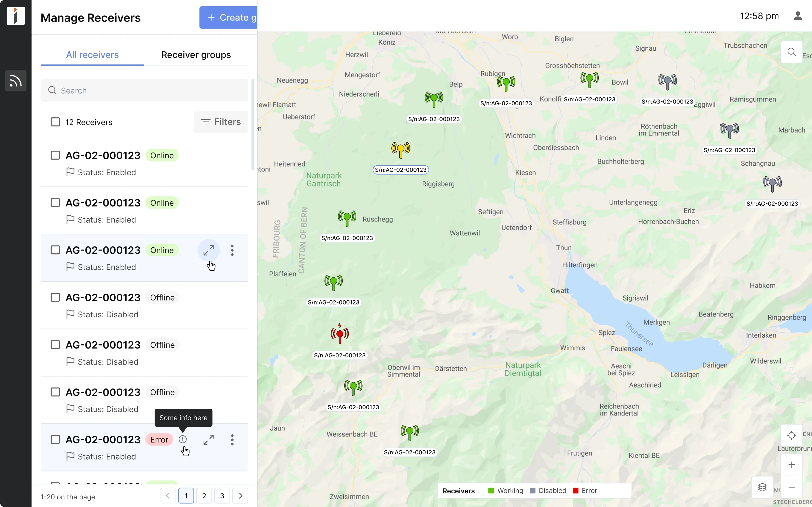Image resolution: width=812 pixels, height=507 pixels.
Task: Open the Filters dropdown
Action: pyautogui.click(x=220, y=122)
